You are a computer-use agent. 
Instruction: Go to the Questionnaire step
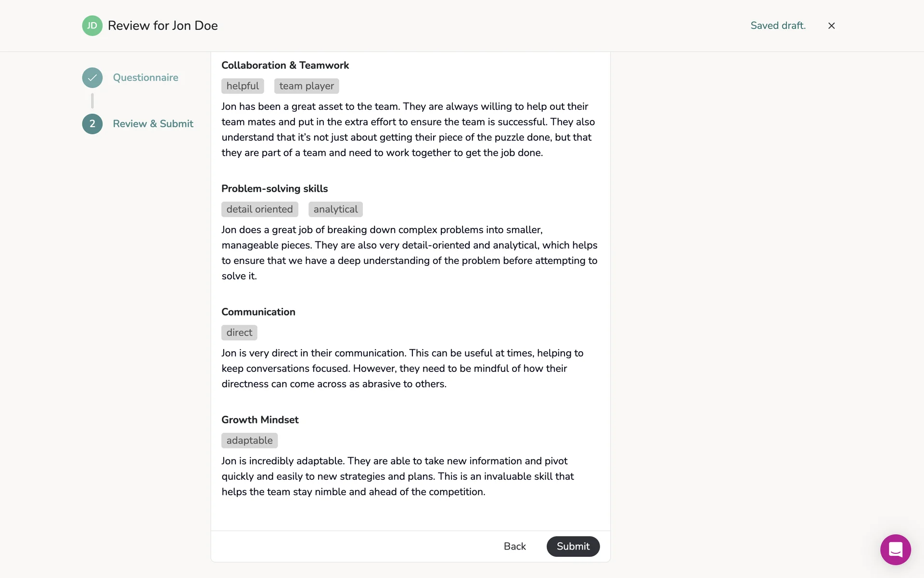coord(145,78)
